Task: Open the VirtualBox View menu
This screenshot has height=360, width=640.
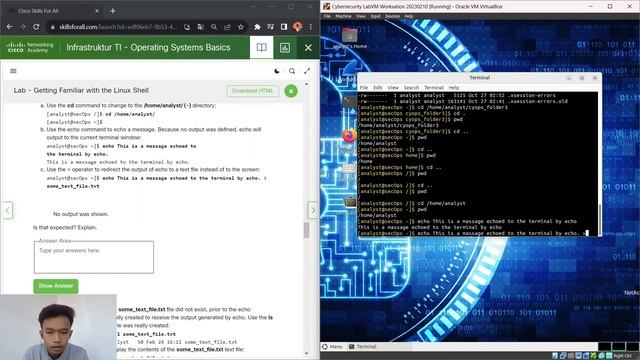Action: tap(361, 16)
